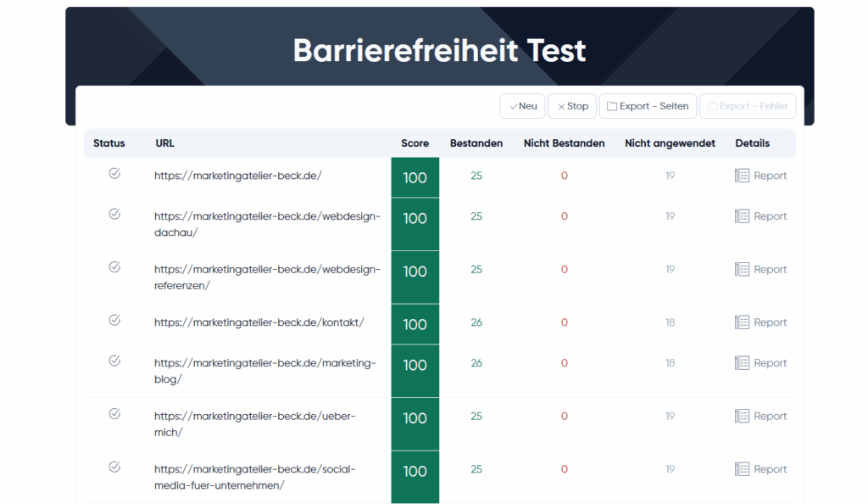This screenshot has width=868, height=504.
Task: Click Nicht angewendet 18 in kontakt row
Action: 670,322
